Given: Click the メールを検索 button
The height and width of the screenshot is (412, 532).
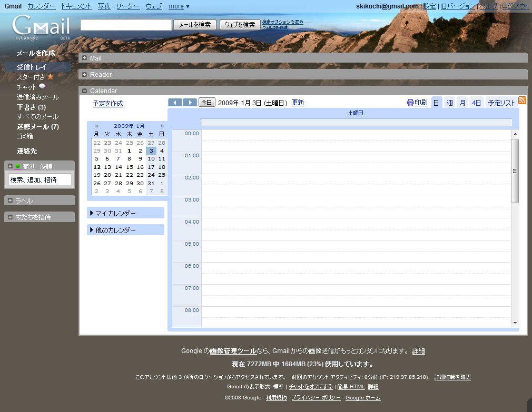Looking at the screenshot, I should pos(195,25).
